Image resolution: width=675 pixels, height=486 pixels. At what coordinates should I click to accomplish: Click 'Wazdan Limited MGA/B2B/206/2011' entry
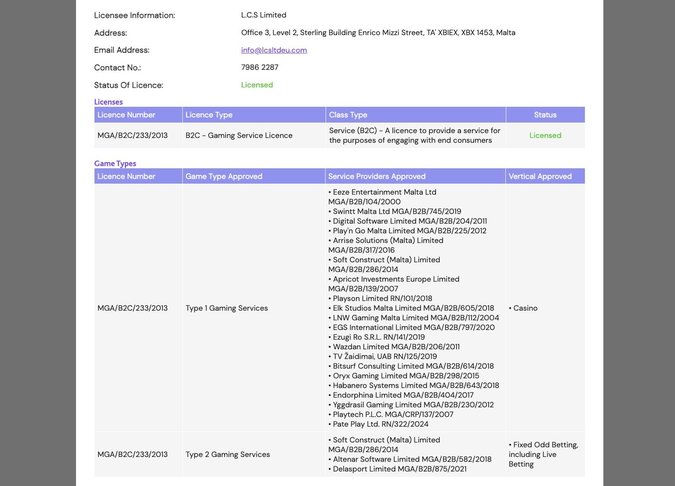pyautogui.click(x=394, y=347)
